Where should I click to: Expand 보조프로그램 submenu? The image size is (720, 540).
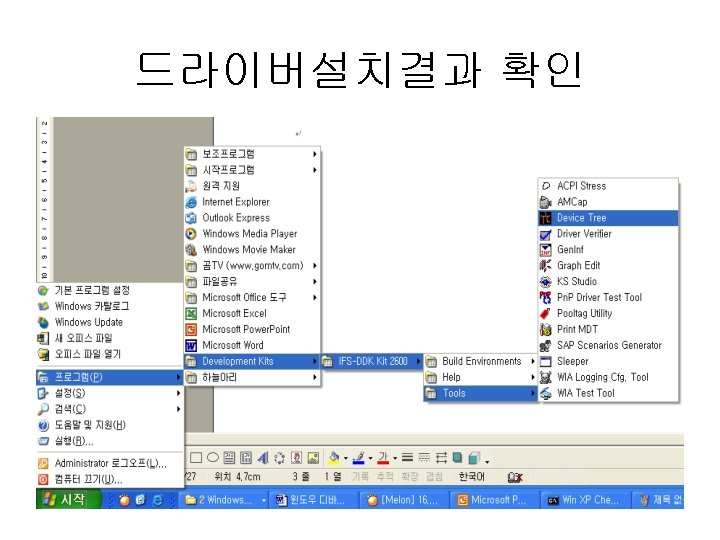(252, 154)
